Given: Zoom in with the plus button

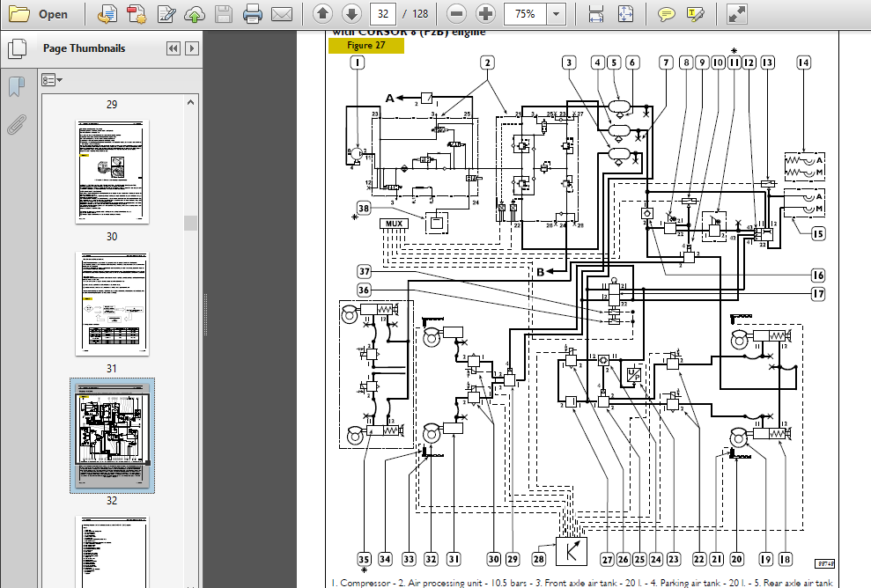Looking at the screenshot, I should pos(485,14).
